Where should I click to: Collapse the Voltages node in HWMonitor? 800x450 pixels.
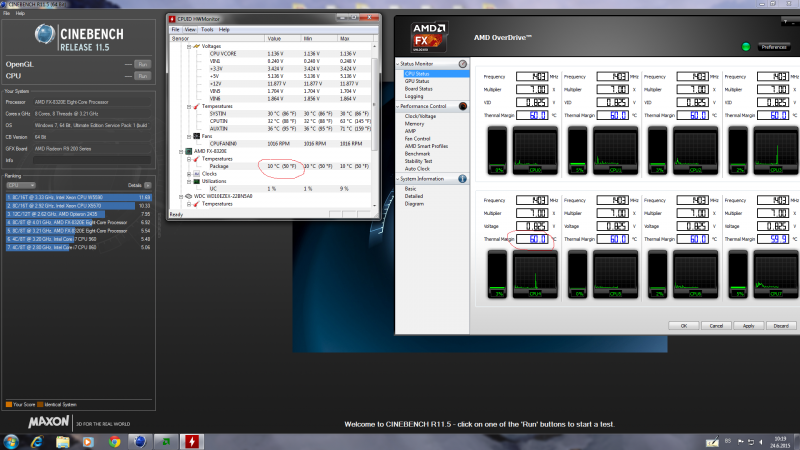point(189,46)
